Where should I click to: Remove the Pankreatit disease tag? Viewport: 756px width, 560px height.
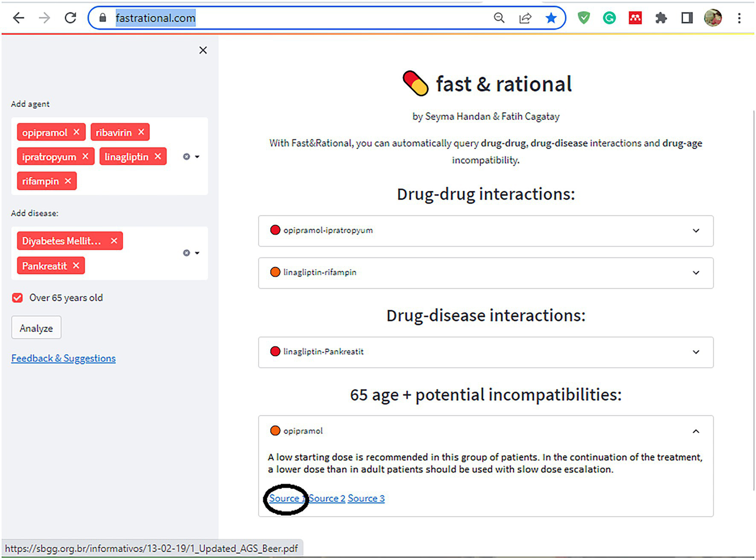(x=76, y=266)
